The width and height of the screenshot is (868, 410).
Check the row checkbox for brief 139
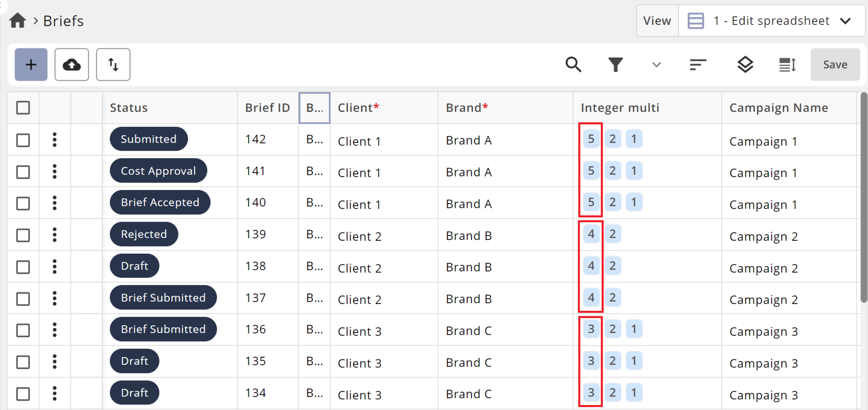[x=23, y=235]
